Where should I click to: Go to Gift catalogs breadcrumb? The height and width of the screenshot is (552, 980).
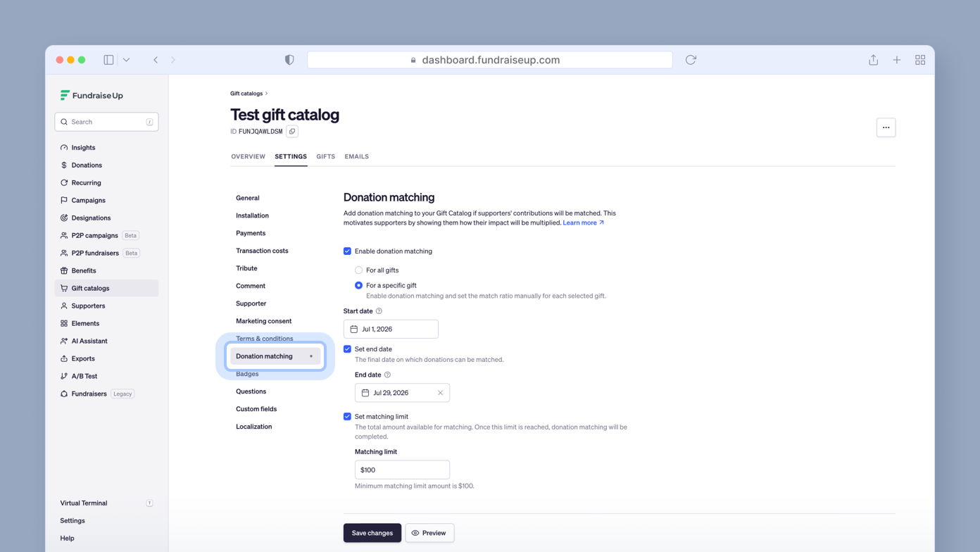246,94
